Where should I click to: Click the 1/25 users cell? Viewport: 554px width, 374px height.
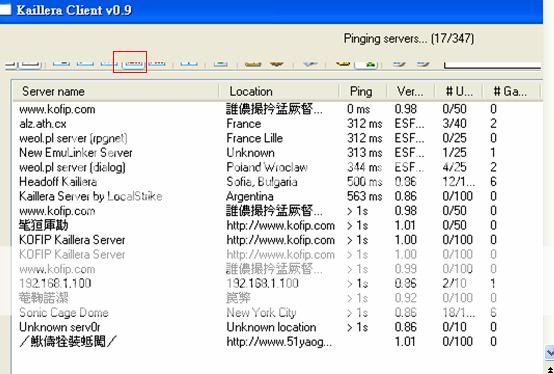(x=454, y=153)
